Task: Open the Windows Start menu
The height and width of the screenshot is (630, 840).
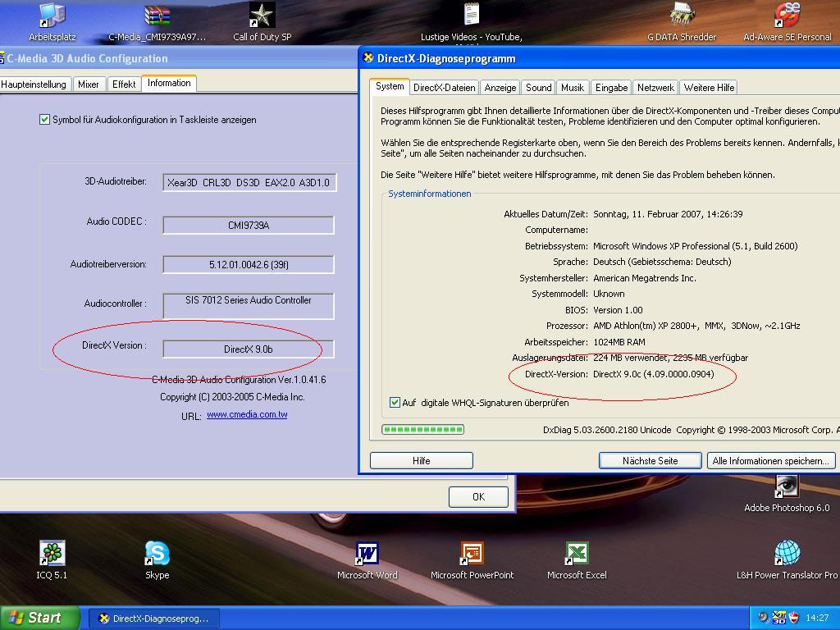Action: tap(39, 618)
